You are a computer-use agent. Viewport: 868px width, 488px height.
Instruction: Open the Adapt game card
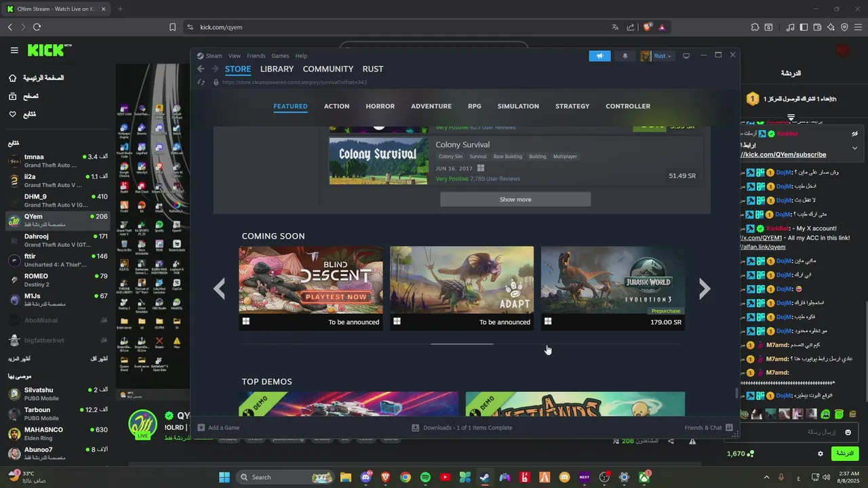tap(462, 288)
